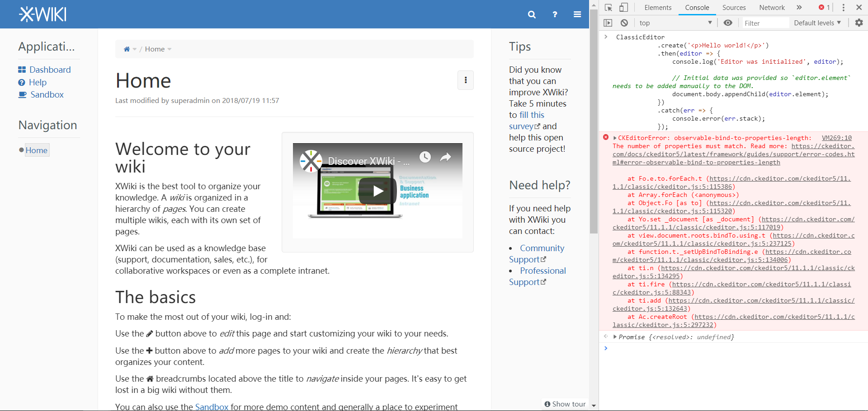
Task: Open the VM269:10 source link
Action: pos(837,138)
